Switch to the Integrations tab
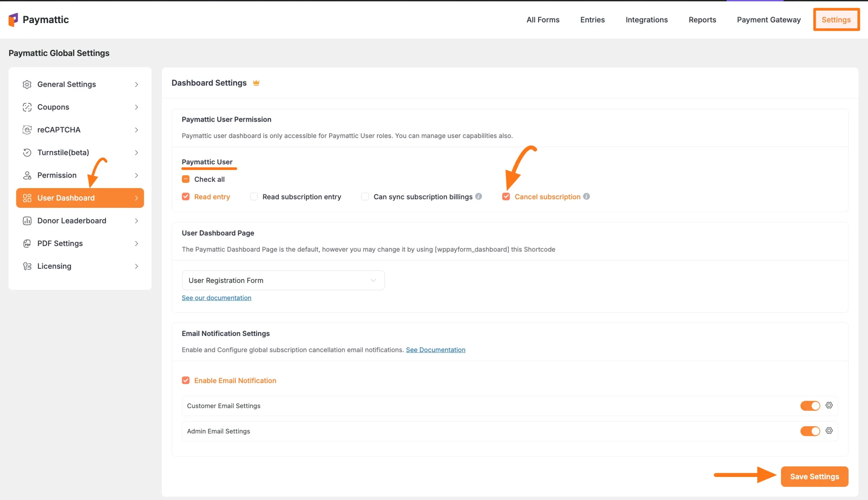The width and height of the screenshot is (868, 500). tap(646, 20)
